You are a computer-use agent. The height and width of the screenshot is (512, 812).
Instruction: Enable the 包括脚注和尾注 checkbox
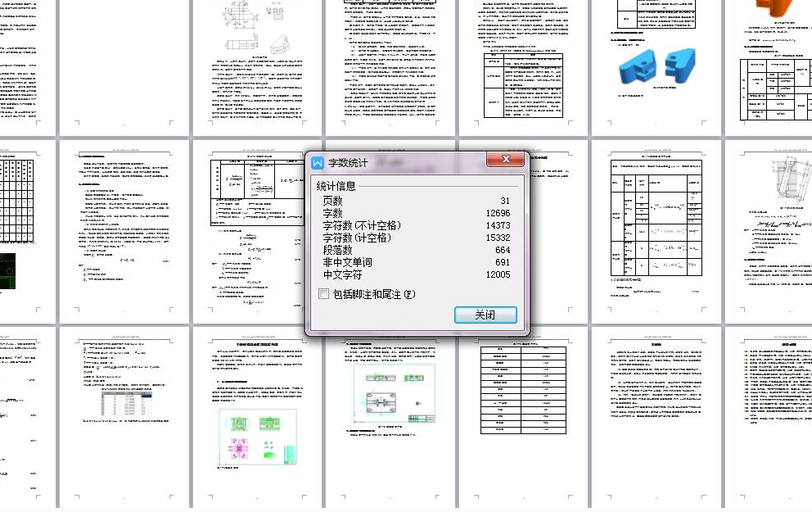click(323, 294)
